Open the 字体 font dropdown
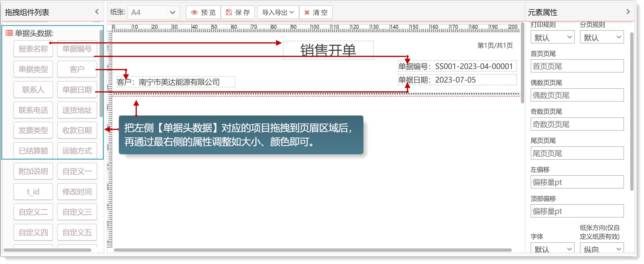 coord(552,249)
